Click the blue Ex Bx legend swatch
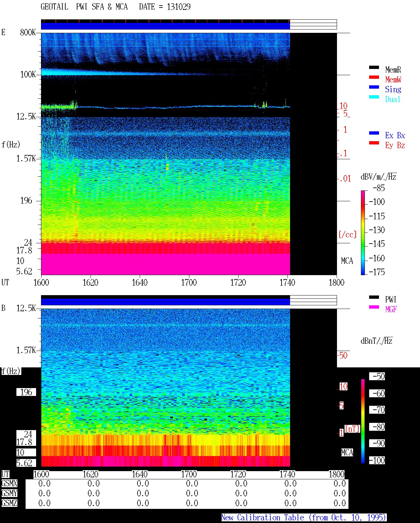Viewport: 420px width, 523px height. (x=374, y=133)
